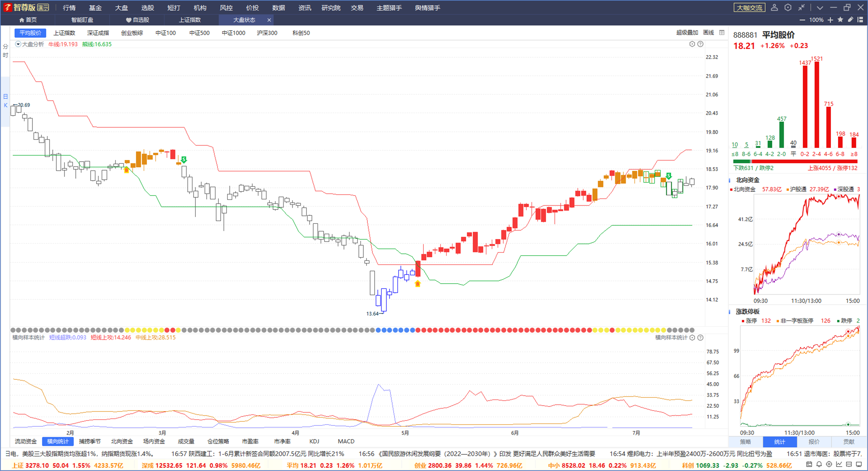Select the 中证100 index toggle
The width and height of the screenshot is (868, 471).
coord(166,33)
